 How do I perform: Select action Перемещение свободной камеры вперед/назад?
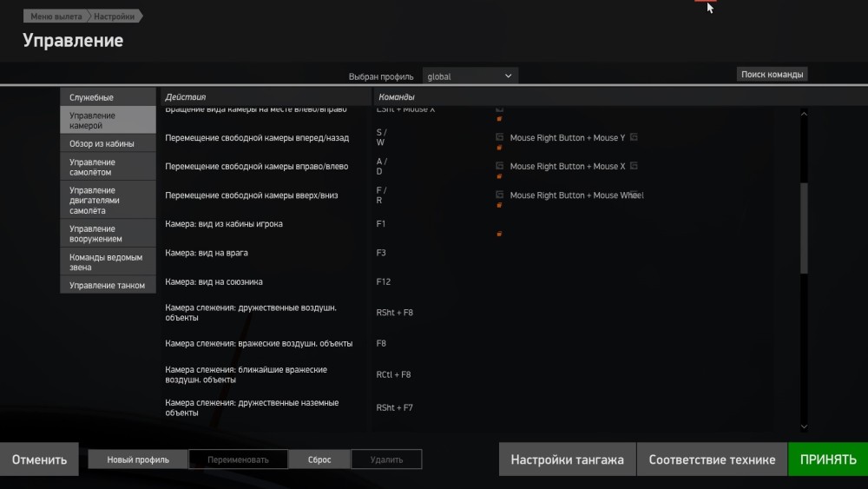tap(257, 137)
